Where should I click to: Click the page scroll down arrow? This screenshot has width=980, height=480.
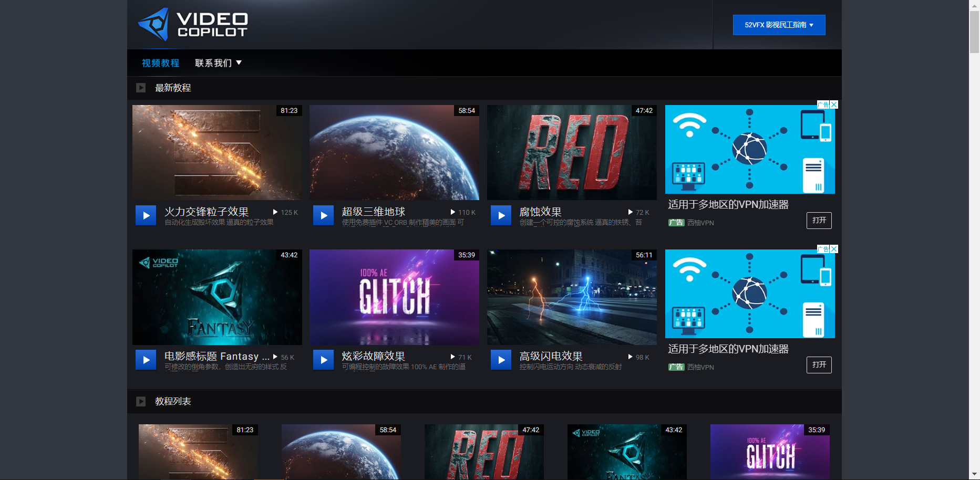975,475
